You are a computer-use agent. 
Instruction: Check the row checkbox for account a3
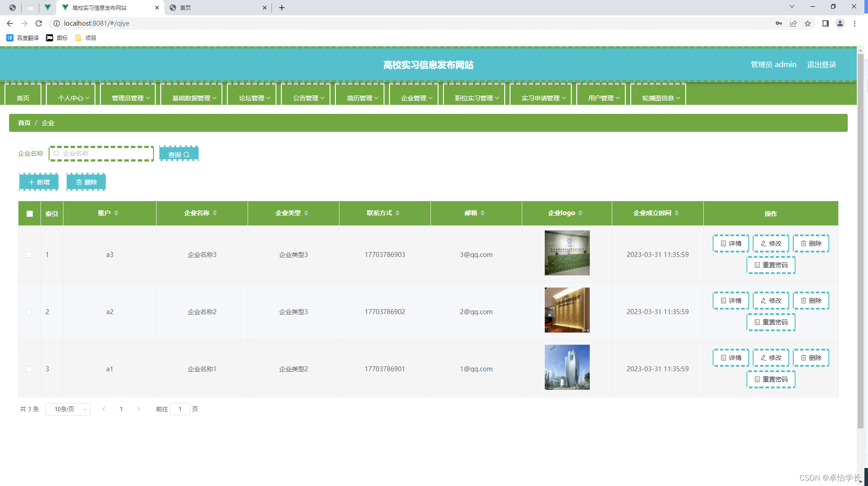[x=29, y=255]
